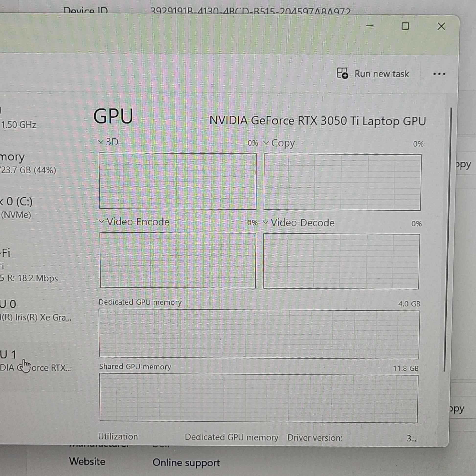Click the Dedicated GPU memory label beside Utilization
476x476 pixels.
[231, 437]
